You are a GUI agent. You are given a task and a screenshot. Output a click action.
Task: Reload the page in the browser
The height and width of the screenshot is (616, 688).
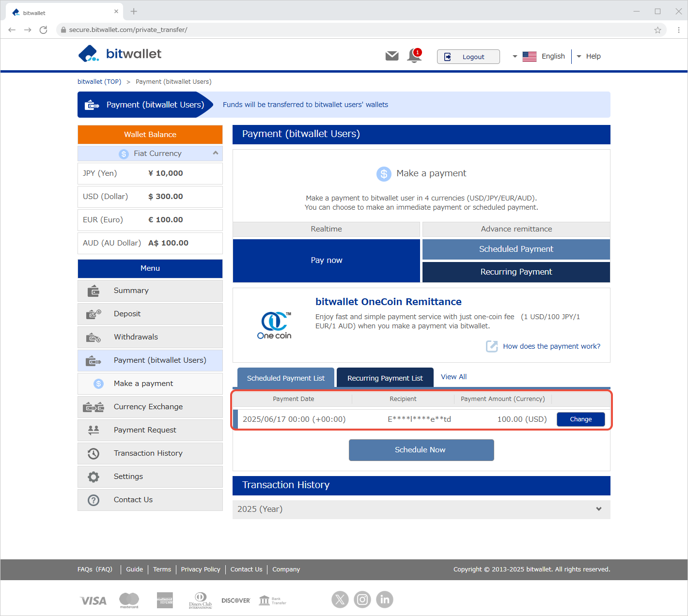(43, 30)
